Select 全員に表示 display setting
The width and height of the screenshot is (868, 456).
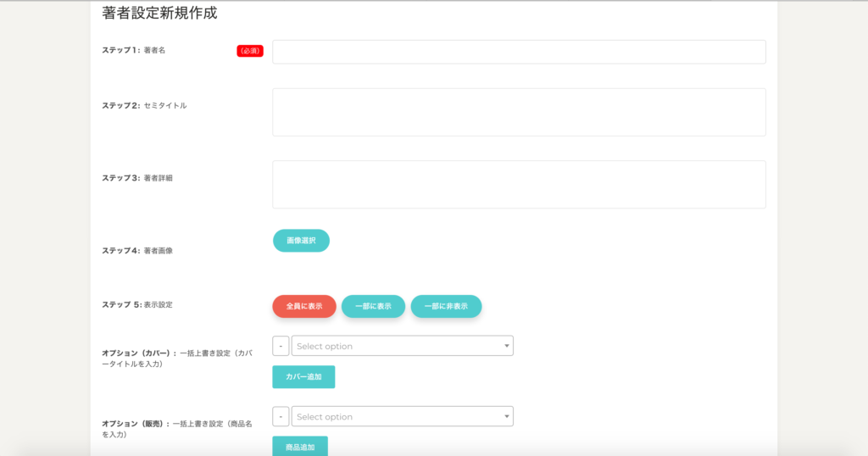tap(304, 306)
